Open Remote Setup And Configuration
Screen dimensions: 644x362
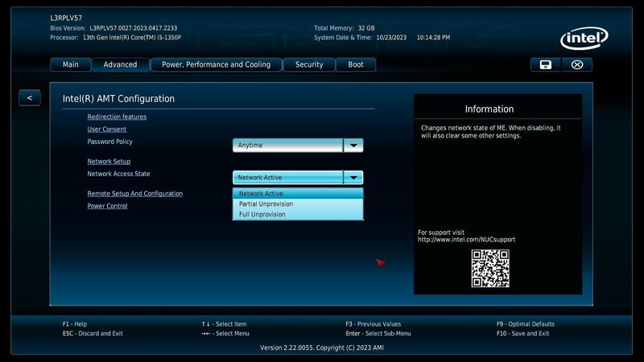(x=134, y=193)
